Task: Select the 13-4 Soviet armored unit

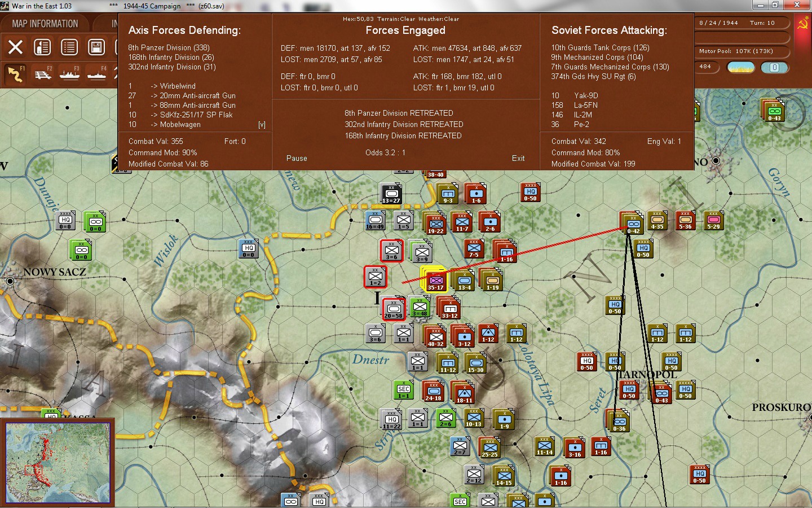Action: (464, 280)
